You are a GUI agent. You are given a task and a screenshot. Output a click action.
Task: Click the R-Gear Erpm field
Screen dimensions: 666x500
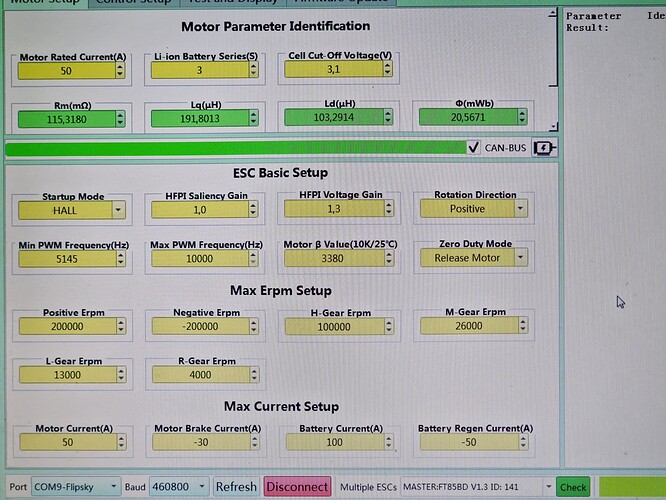tap(200, 375)
